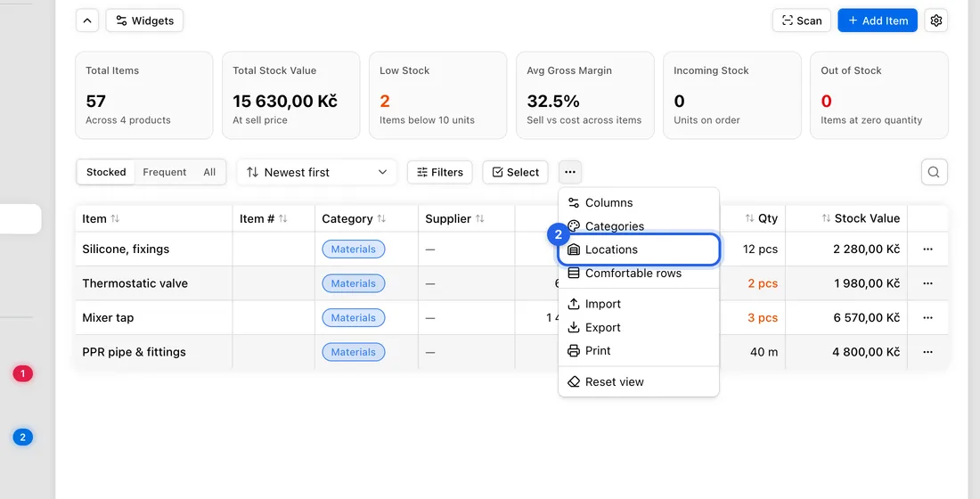Click the Materials tag in Silicone row
Viewport: 980px width, 499px height.
tap(354, 249)
